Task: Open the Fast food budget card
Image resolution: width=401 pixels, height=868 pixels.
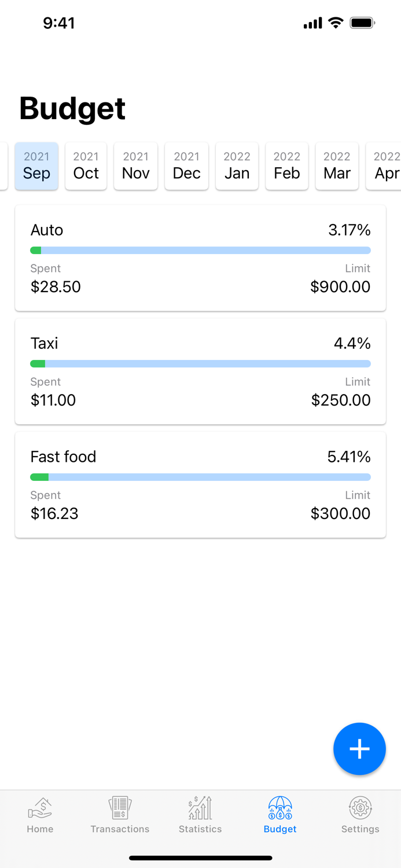Action: coord(200,484)
